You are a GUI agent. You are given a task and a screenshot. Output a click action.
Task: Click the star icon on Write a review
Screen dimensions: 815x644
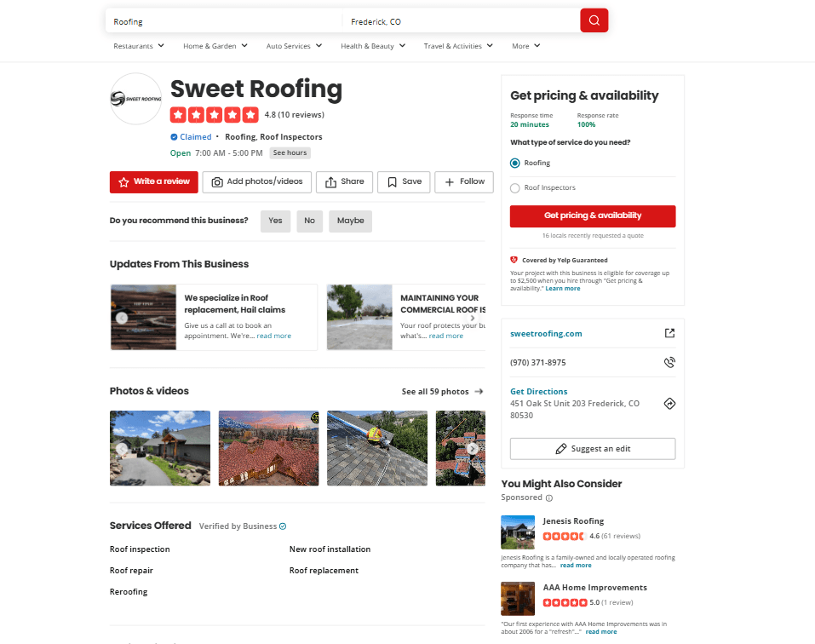pyautogui.click(x=122, y=181)
